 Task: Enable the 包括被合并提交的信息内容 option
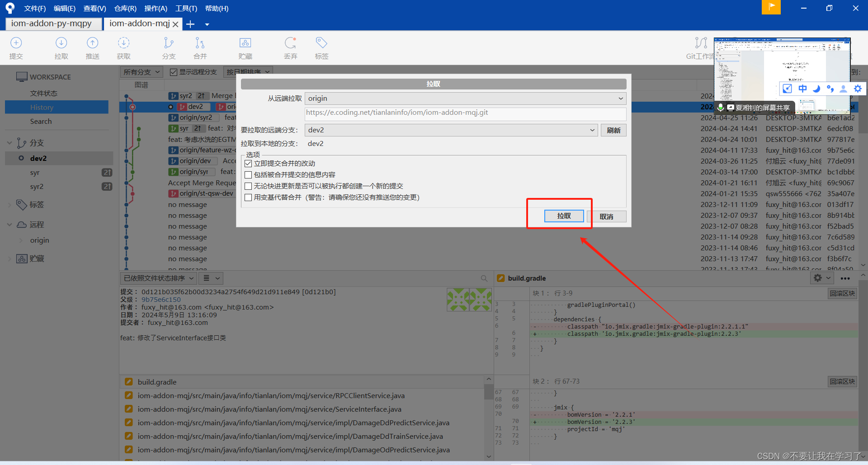click(x=248, y=174)
